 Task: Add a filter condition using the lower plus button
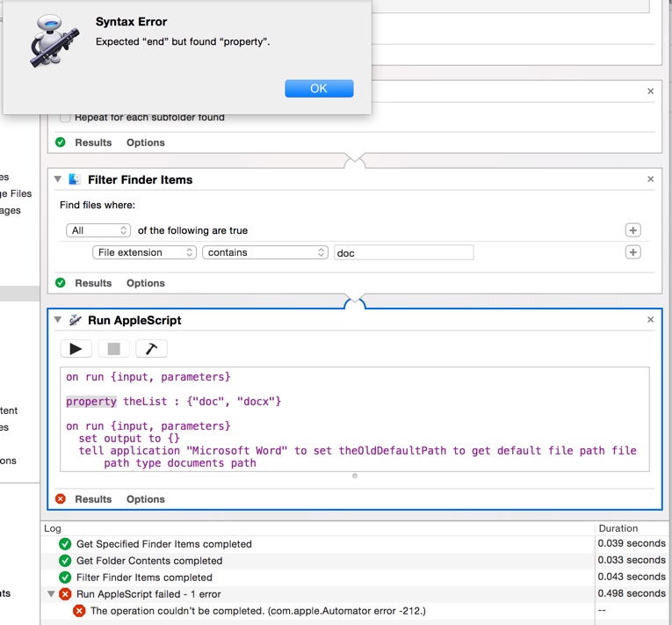[632, 252]
